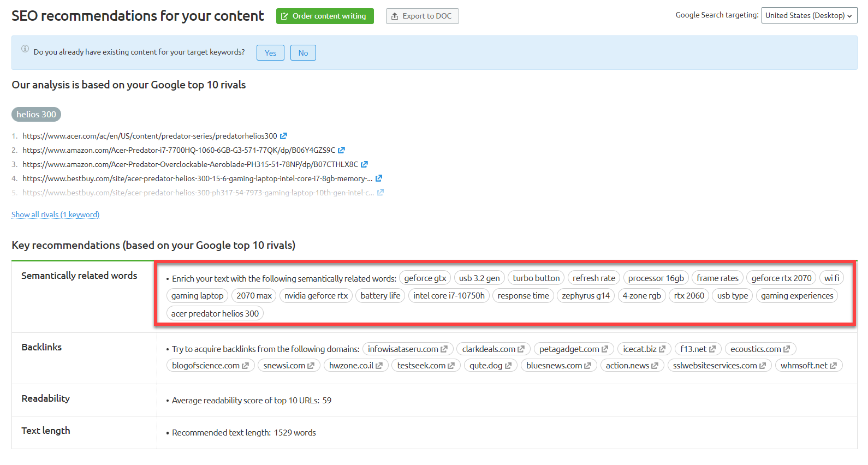Answer Yes to existing content question
This screenshot has height=465, width=868.
pos(270,53)
